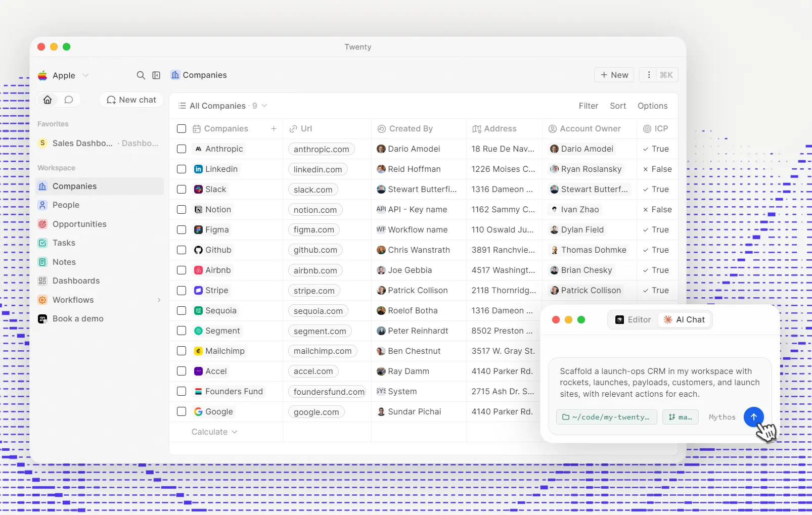Open Notes in the sidebar
Image resolution: width=812 pixels, height=515 pixels.
coord(100,262)
